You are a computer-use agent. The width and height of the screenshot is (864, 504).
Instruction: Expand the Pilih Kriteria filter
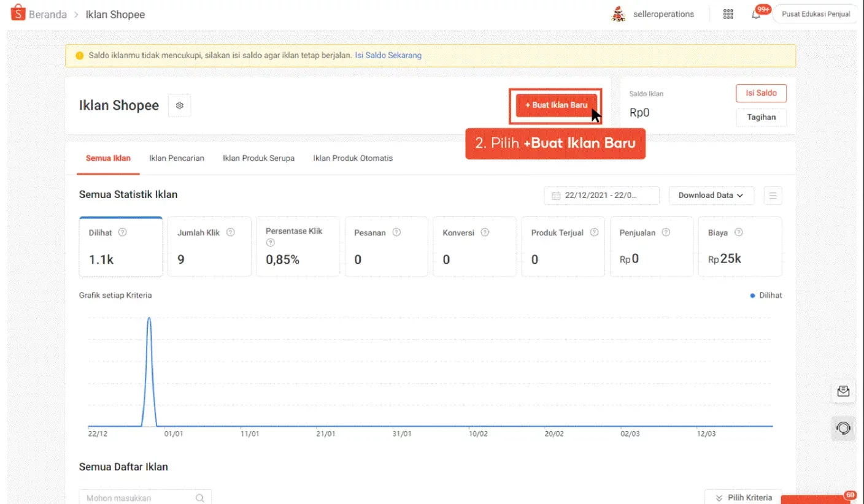743,497
